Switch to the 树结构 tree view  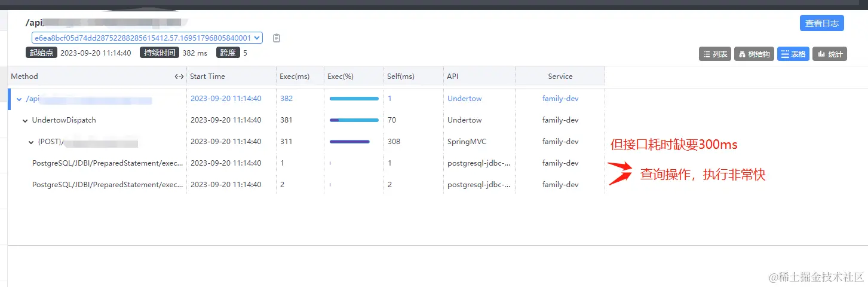click(x=754, y=54)
